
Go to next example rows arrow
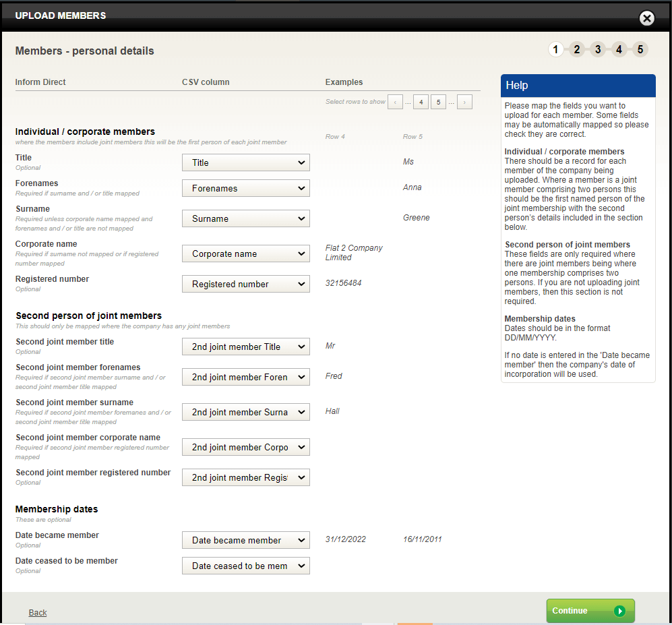[464, 102]
